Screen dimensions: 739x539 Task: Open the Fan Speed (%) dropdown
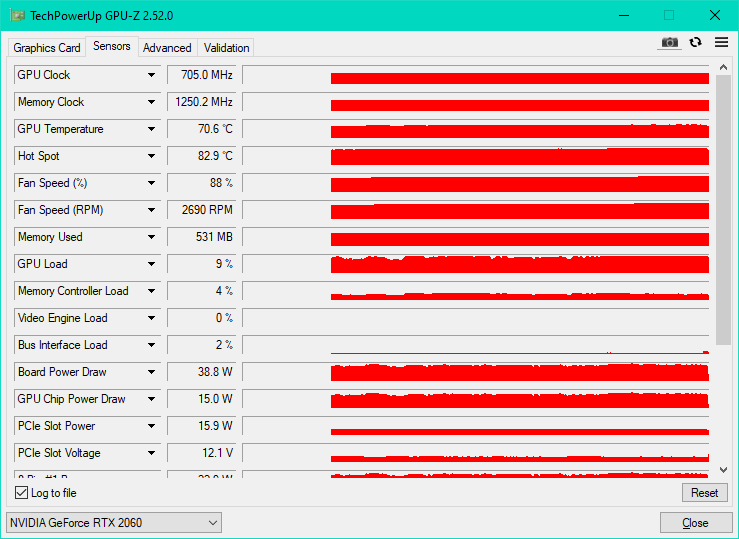[x=151, y=183]
